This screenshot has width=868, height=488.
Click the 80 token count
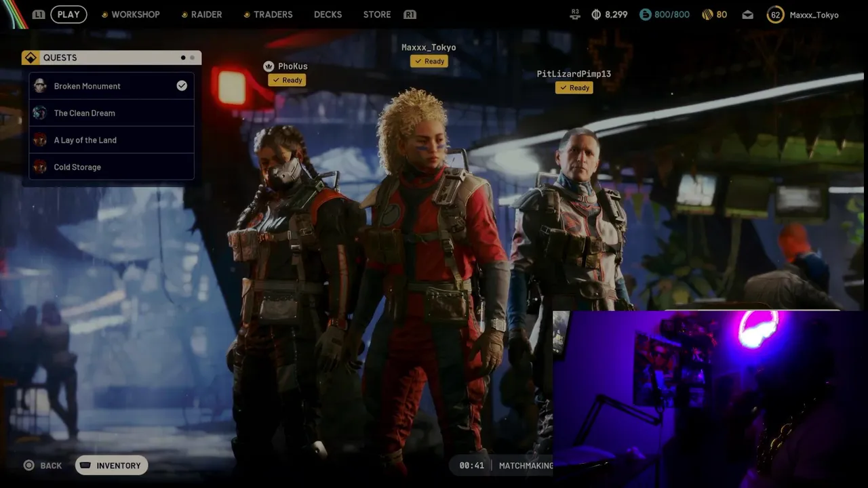[722, 14]
